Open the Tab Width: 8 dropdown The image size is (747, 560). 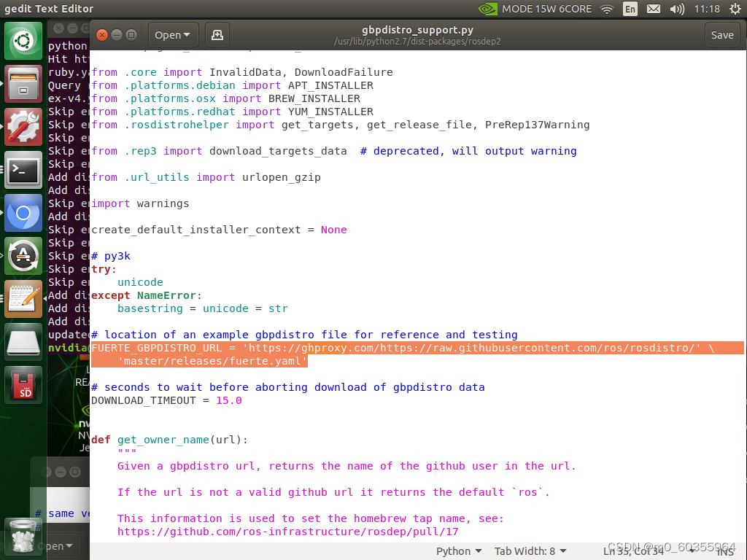point(530,551)
